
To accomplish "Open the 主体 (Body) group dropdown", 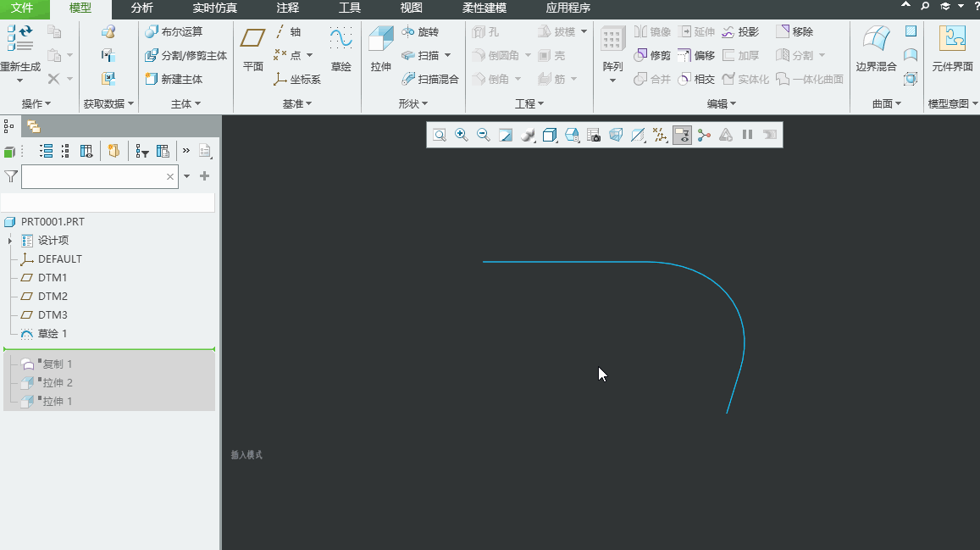I will tap(185, 103).
